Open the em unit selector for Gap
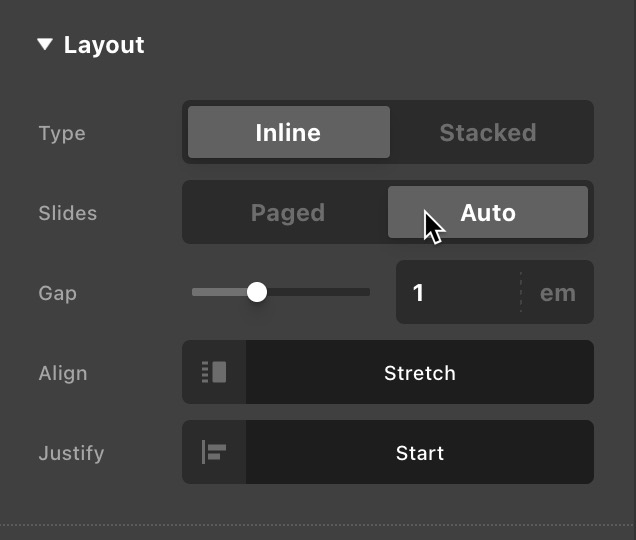This screenshot has height=540, width=636. (557, 293)
